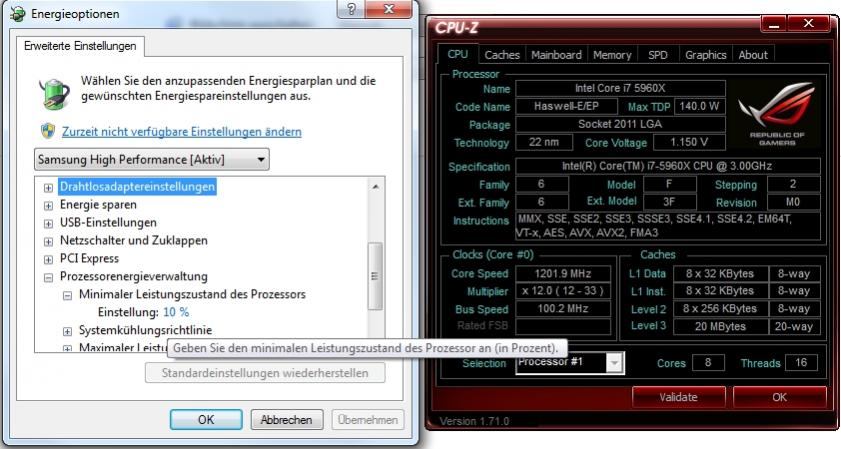The width and height of the screenshot is (841, 449).
Task: Open the Memory tab in CPU-Z
Action: 612,55
